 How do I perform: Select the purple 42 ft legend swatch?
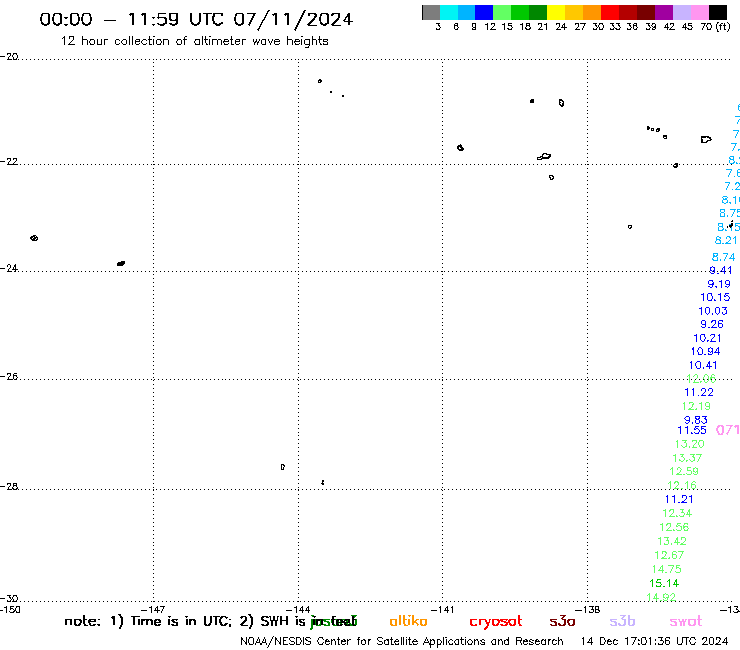tap(664, 12)
